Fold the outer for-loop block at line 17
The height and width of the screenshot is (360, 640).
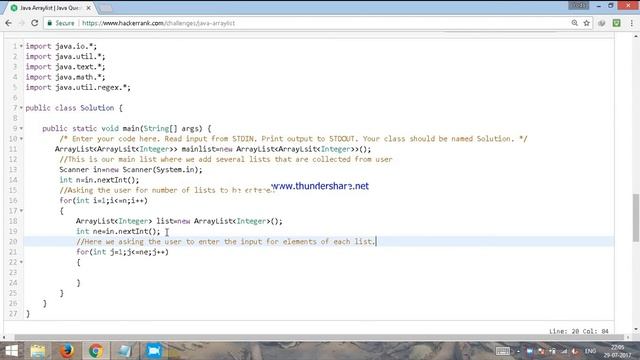[21, 211]
